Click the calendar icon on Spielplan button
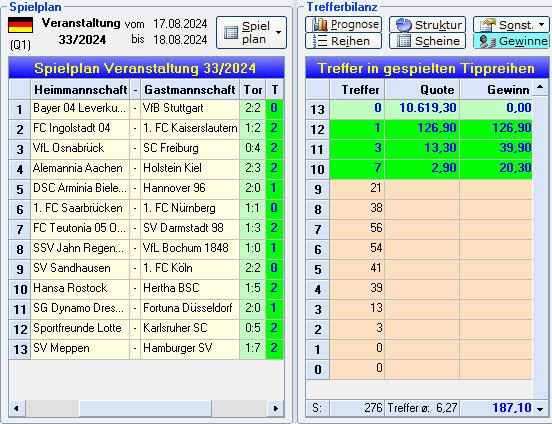The width and height of the screenshot is (552, 424). click(x=231, y=32)
